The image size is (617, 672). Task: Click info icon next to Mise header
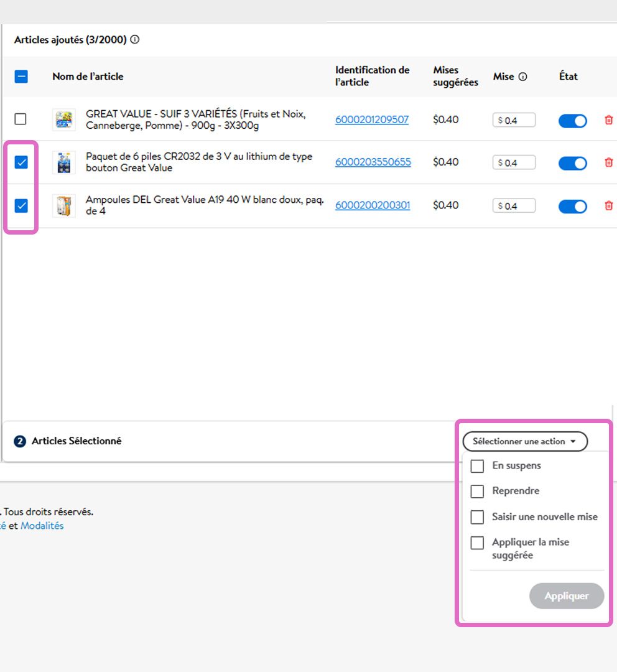point(522,77)
